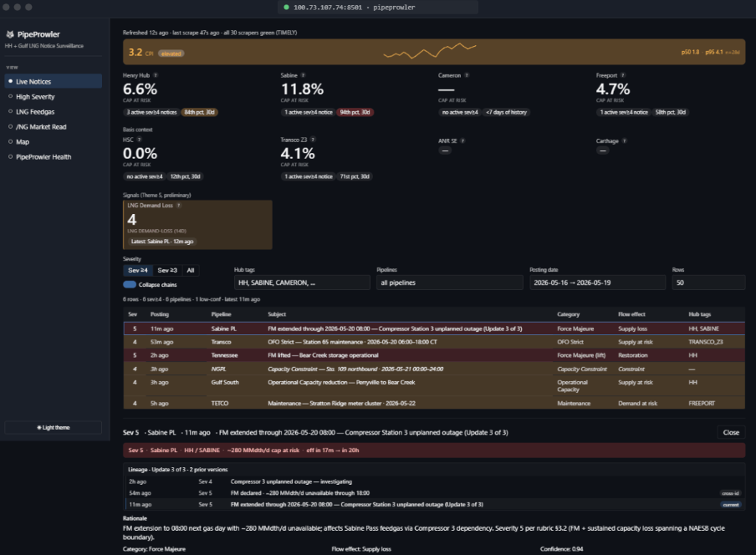The height and width of the screenshot is (555, 756).
Task: Close the notice detail panel
Action: click(x=731, y=433)
